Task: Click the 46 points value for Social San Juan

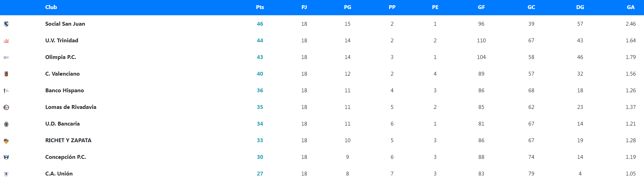Action: (x=260, y=24)
